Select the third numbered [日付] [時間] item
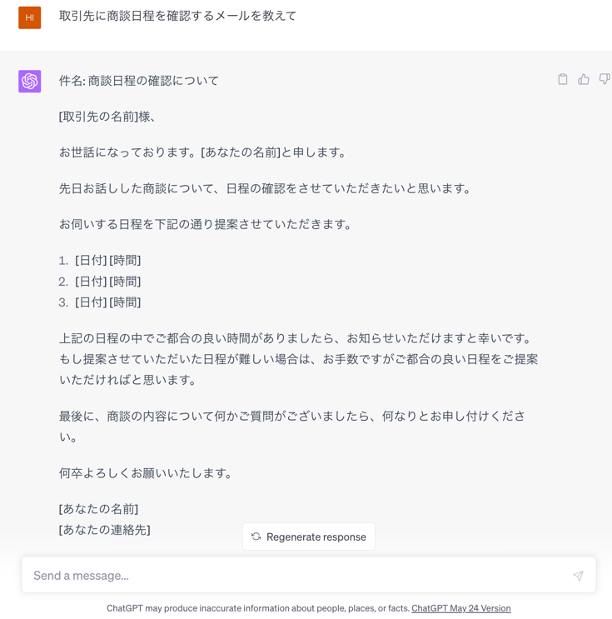612x619 pixels. pos(100,302)
